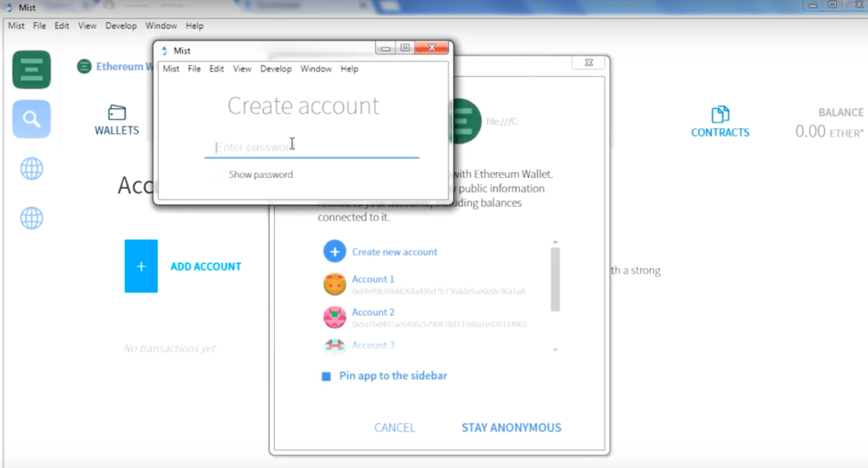Open the Ethereum Wallet sidebar icon
868x468 pixels.
31,69
